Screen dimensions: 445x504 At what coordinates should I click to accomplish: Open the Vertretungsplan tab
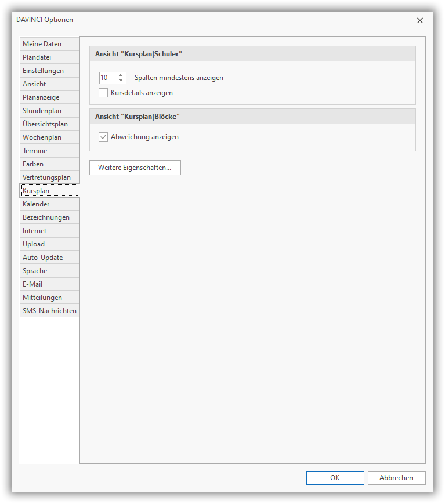point(49,177)
